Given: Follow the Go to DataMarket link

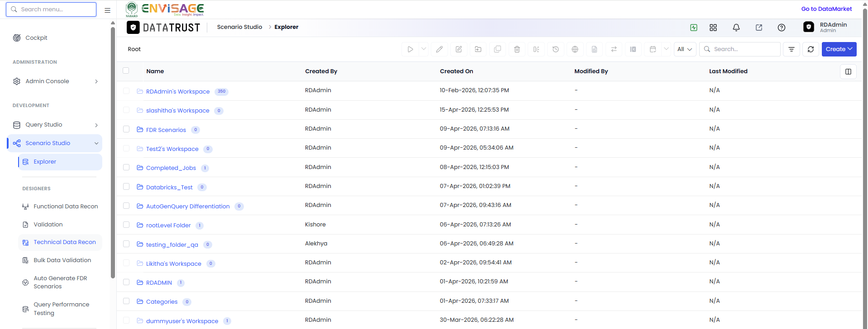Looking at the screenshot, I should point(826,9).
